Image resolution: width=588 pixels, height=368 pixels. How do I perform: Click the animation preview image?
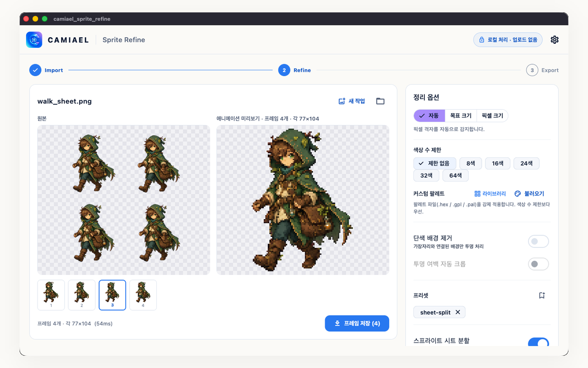tap(303, 200)
